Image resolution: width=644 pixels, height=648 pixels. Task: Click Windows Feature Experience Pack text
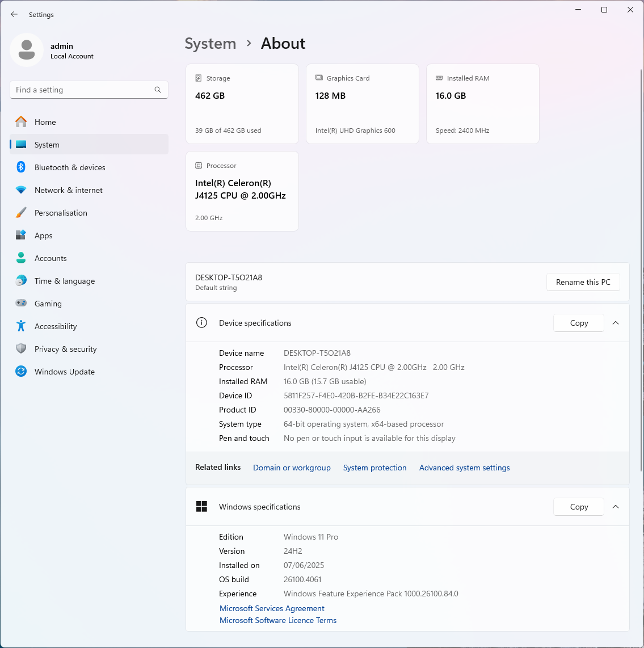click(371, 594)
